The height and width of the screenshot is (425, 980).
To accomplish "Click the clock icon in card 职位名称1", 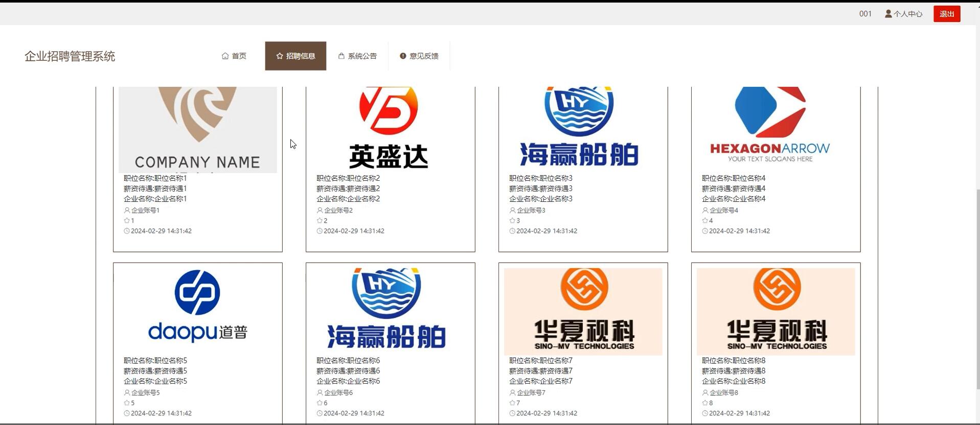I will tap(127, 231).
